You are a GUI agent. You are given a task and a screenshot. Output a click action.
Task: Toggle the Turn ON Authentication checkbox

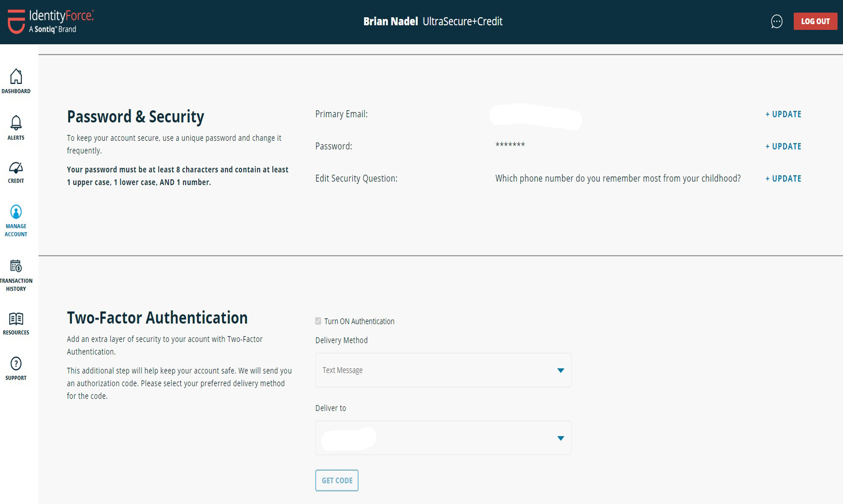click(x=318, y=321)
